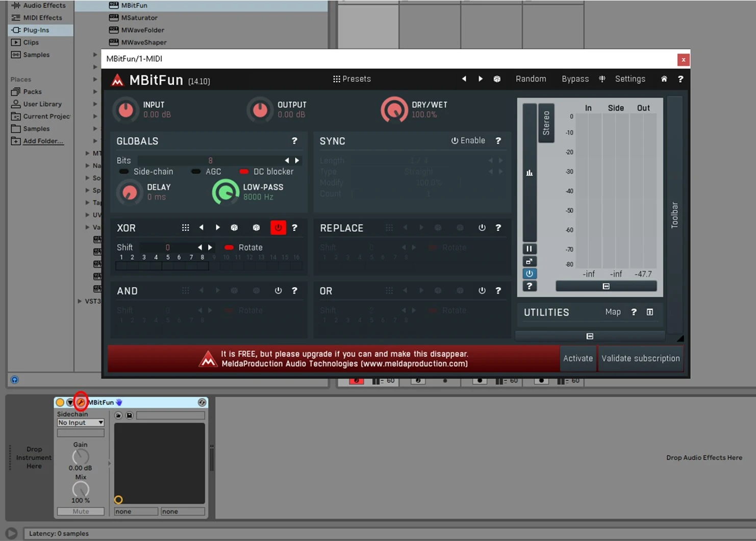The image size is (756, 541).
Task: Select MIDI Effects browser category
Action: (x=40, y=18)
